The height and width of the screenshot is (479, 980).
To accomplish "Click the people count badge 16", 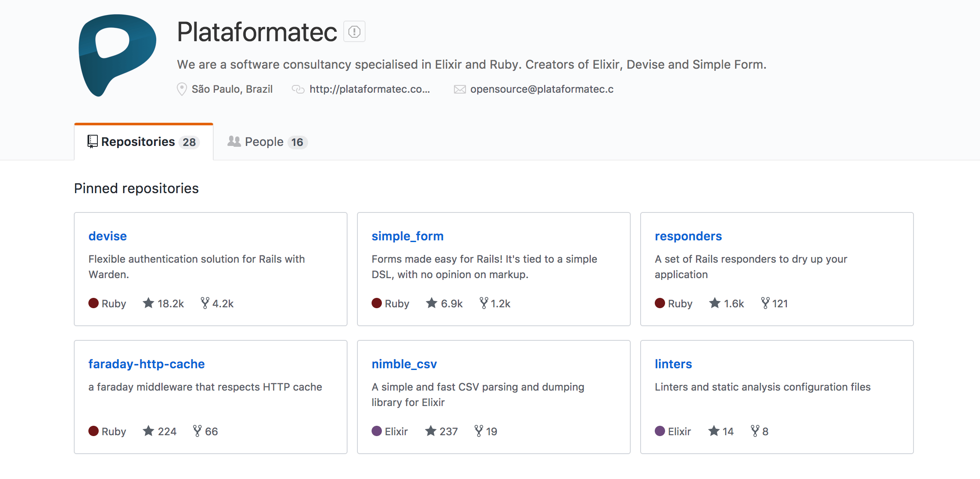I will (x=297, y=142).
